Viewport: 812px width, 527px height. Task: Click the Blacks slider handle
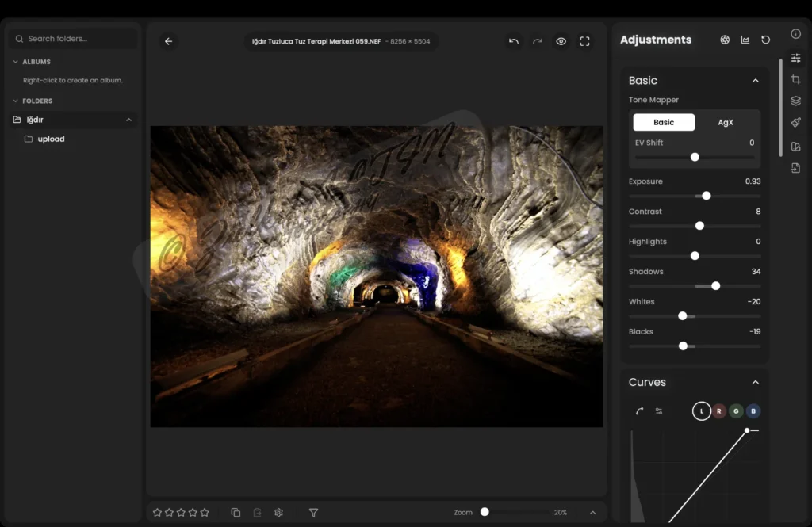click(x=683, y=346)
